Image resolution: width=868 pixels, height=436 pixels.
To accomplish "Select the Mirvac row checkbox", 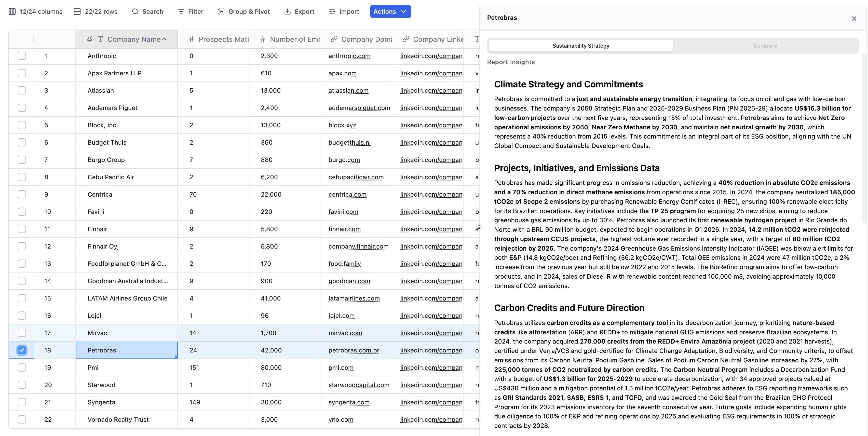I will point(22,333).
